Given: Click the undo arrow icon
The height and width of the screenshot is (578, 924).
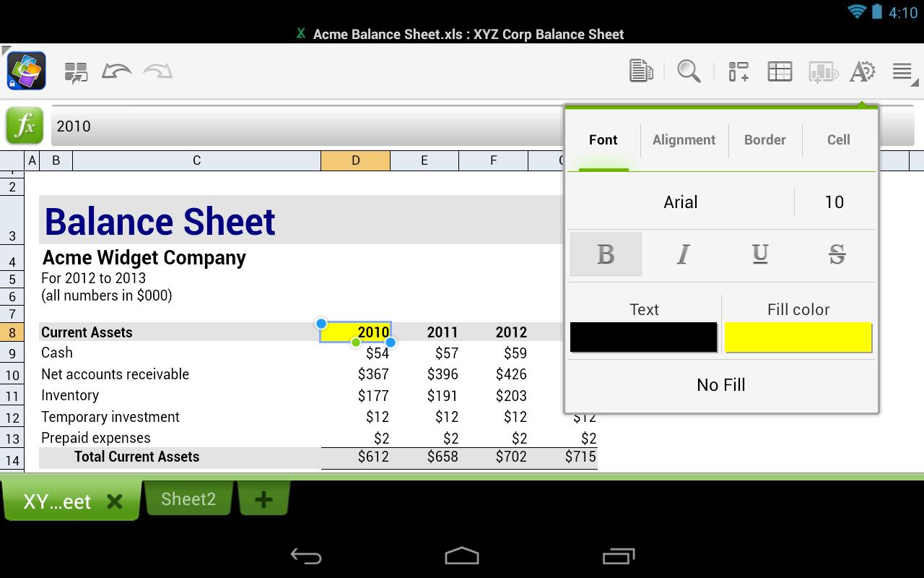Looking at the screenshot, I should point(116,71).
